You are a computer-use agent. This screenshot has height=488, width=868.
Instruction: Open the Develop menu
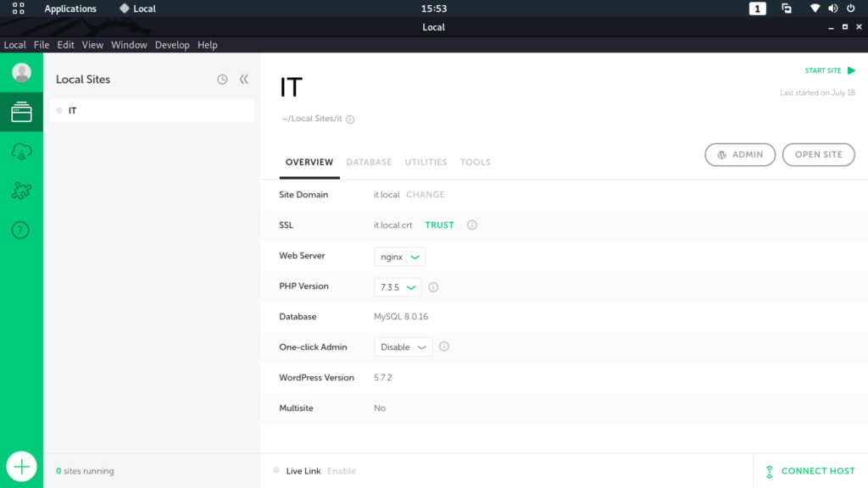click(x=172, y=45)
